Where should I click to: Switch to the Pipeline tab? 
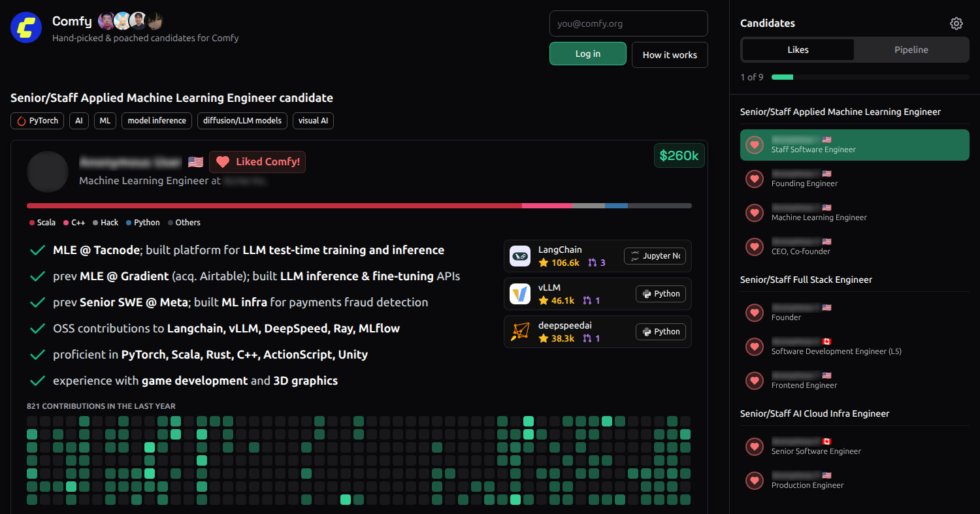(911, 50)
